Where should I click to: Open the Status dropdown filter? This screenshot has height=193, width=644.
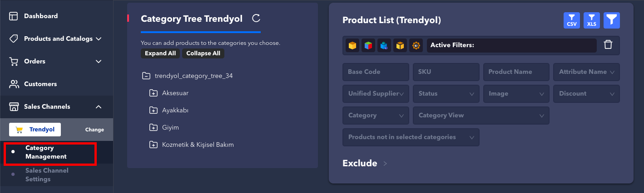(x=446, y=94)
